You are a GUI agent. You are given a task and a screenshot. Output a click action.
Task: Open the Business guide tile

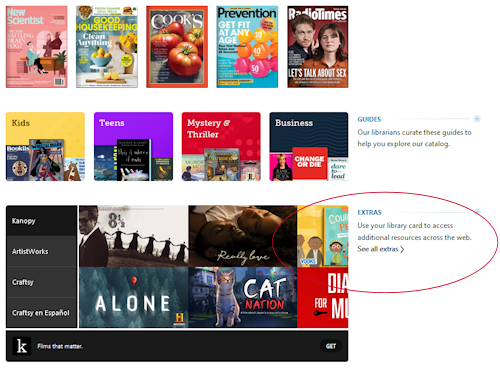pyautogui.click(x=309, y=147)
